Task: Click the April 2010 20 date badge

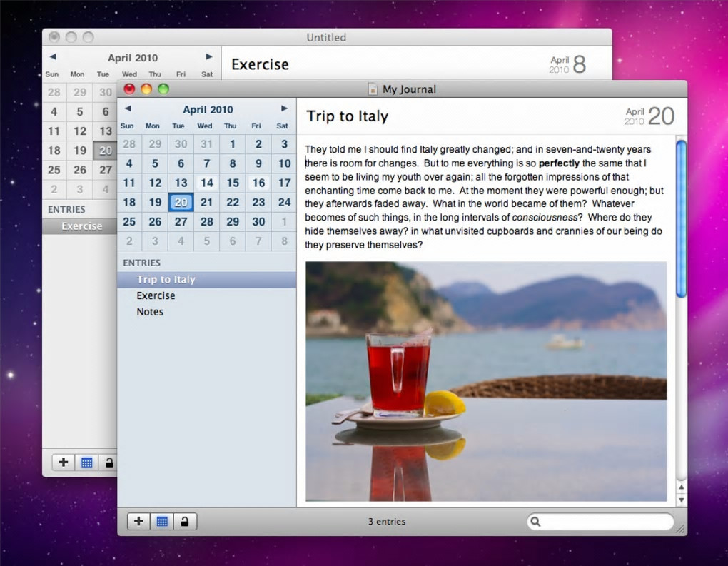Action: pyautogui.click(x=649, y=116)
